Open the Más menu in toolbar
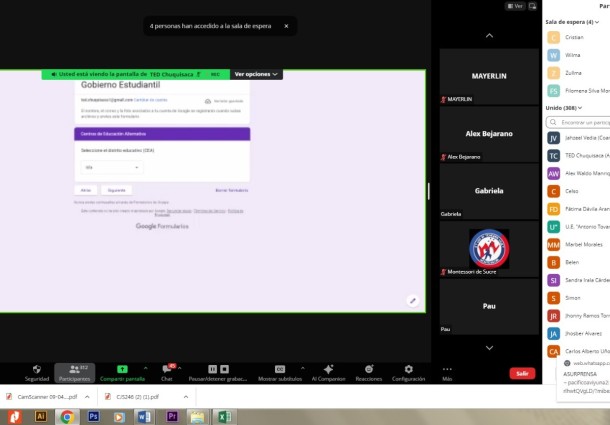The height and width of the screenshot is (425, 610). point(447,370)
